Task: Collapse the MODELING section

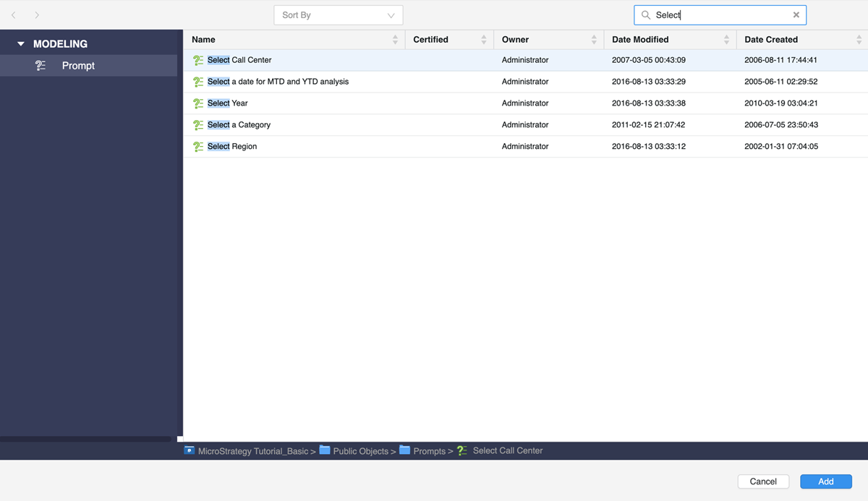Action: pos(21,44)
